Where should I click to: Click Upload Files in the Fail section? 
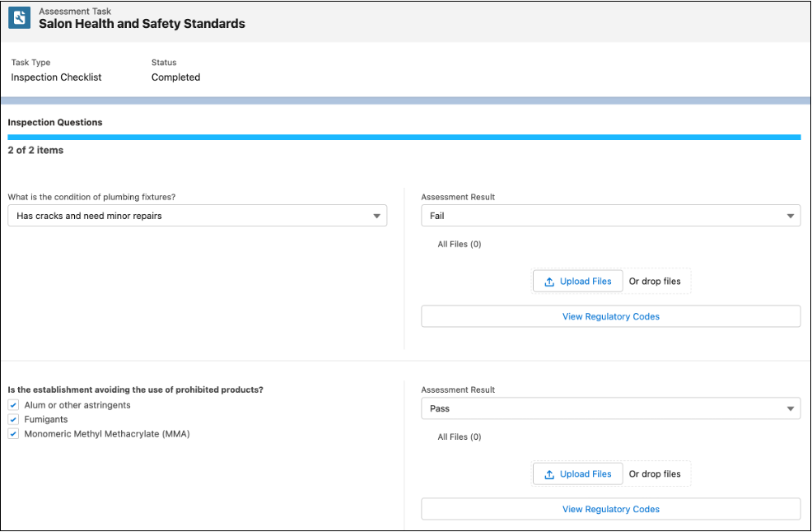(x=577, y=281)
